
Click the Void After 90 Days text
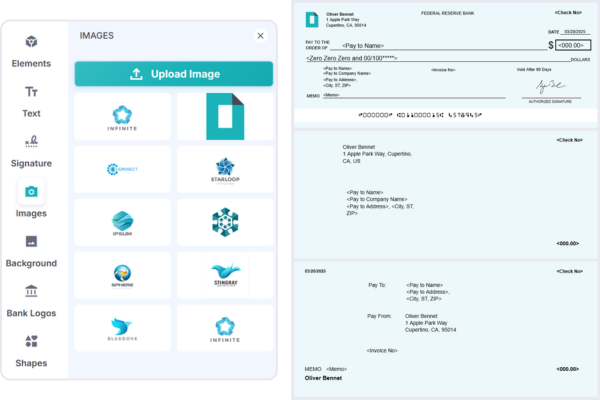534,70
